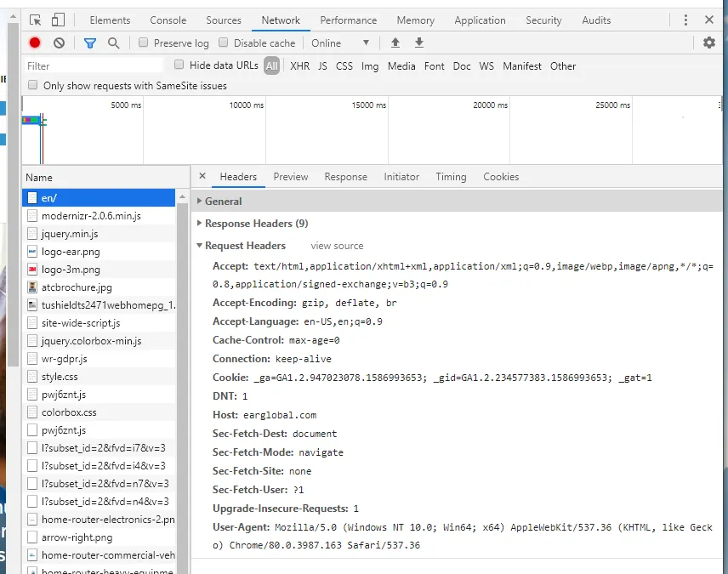Toggle the filter funnel icon

pyautogui.click(x=90, y=43)
